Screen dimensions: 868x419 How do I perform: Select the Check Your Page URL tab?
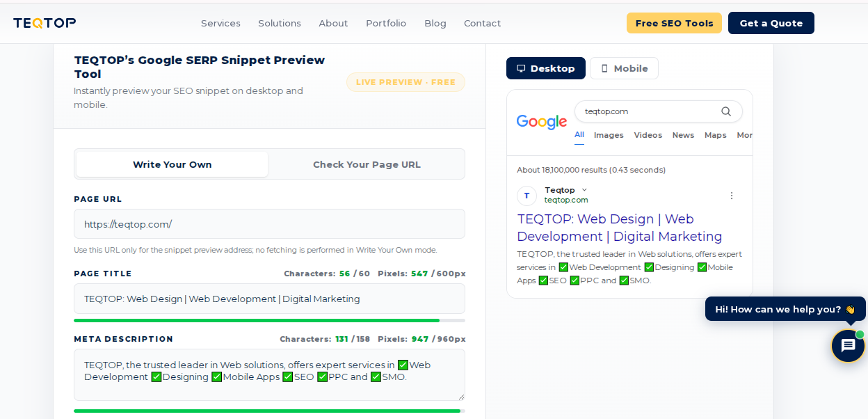point(367,164)
